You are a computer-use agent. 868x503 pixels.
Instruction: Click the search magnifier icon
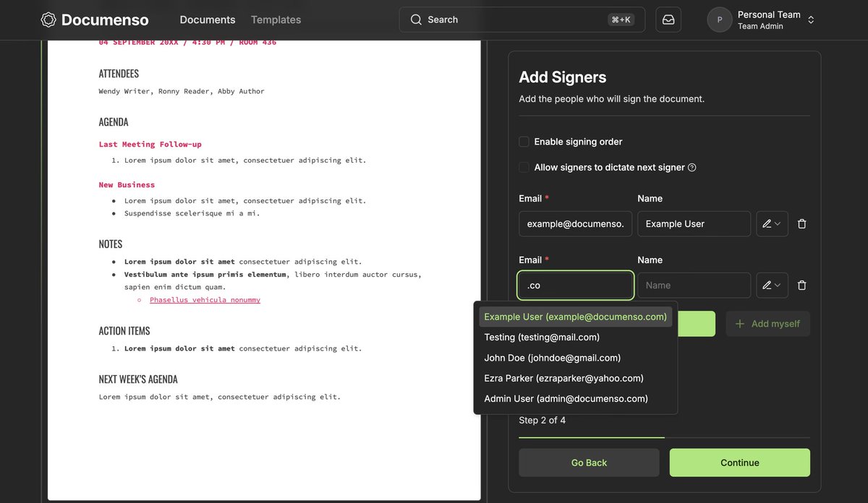(416, 20)
